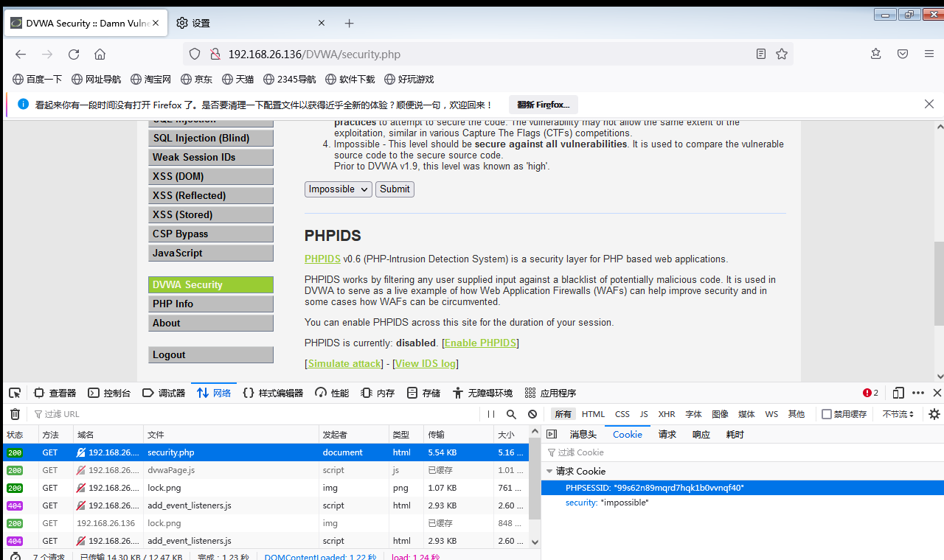The image size is (944, 560).
Task: Switch to the 调试器 DevTools tab
Action: 164,393
